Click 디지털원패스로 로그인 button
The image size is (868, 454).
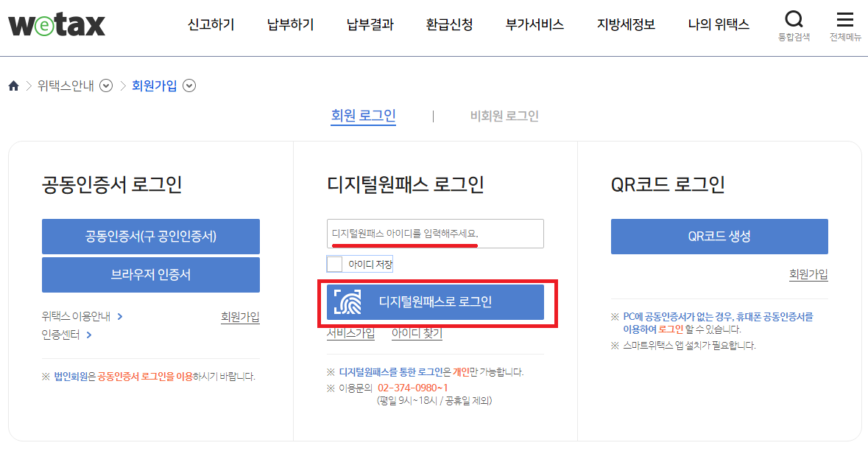pyautogui.click(x=435, y=302)
